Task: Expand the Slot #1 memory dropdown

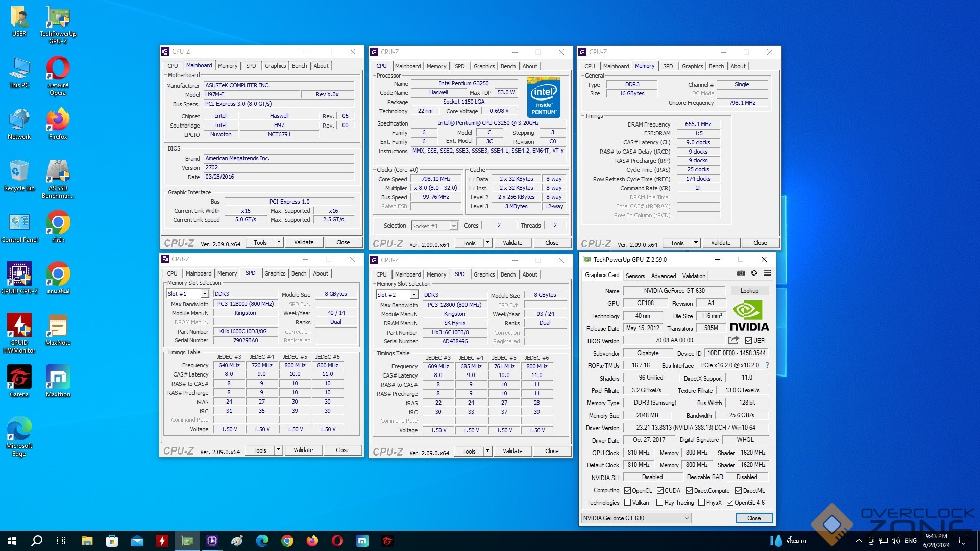Action: (204, 294)
